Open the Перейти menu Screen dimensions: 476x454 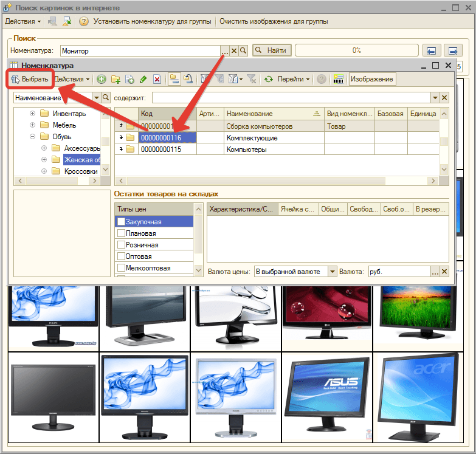coord(293,79)
